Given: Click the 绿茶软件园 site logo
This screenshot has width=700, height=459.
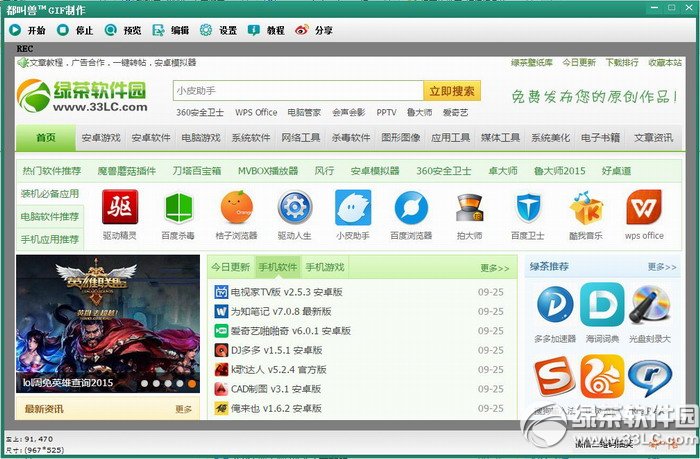Looking at the screenshot, I should pos(82,96).
